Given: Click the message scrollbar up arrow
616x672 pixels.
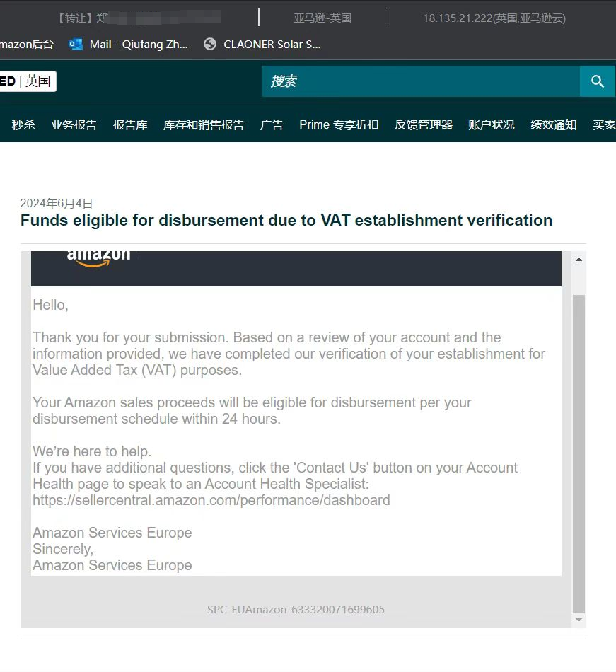Looking at the screenshot, I should click(x=579, y=260).
